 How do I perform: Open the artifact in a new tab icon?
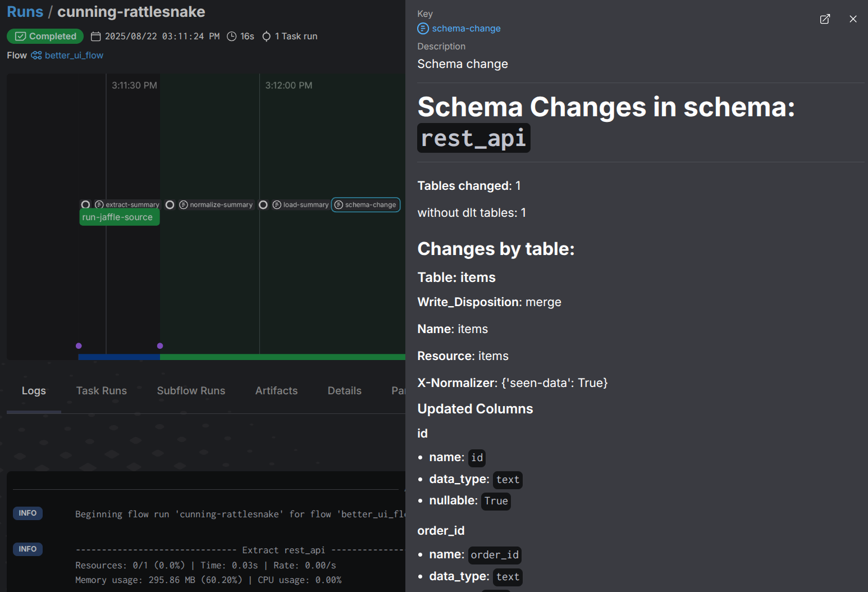point(825,19)
